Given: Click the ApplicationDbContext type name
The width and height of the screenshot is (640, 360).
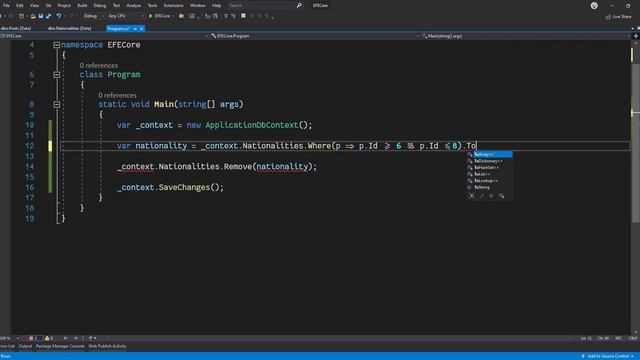Looking at the screenshot, I should (x=252, y=125).
